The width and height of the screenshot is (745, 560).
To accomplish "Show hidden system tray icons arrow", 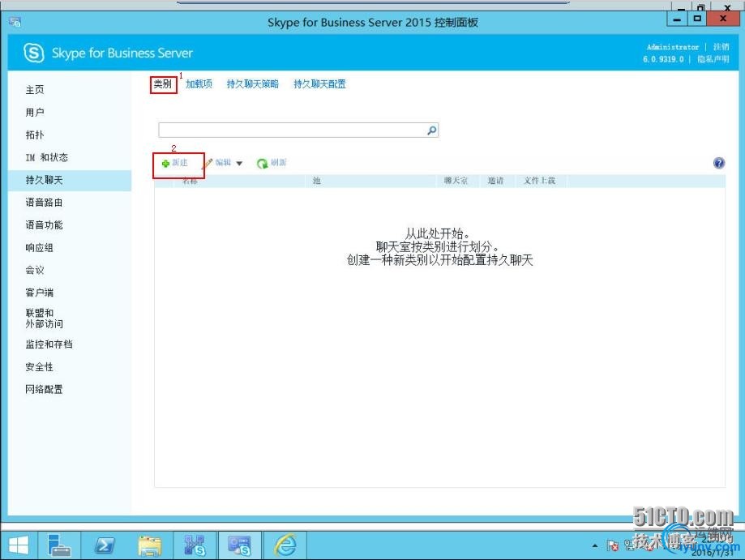I will click(595, 546).
